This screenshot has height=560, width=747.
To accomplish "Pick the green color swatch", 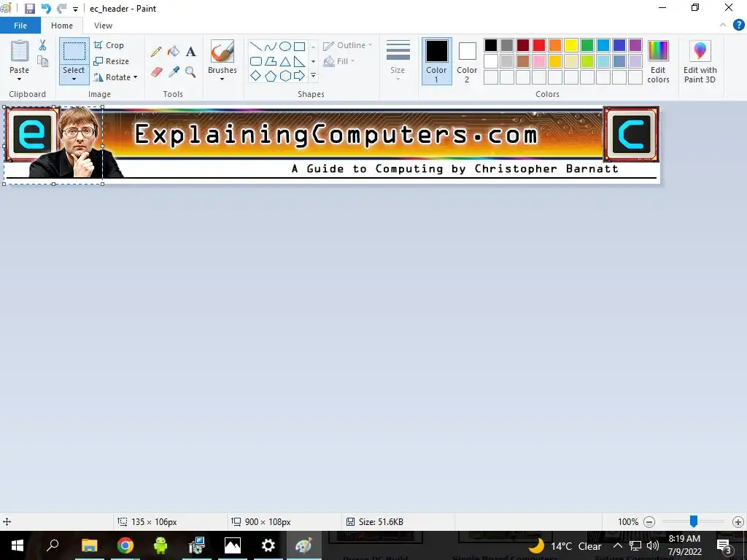I will click(x=587, y=45).
